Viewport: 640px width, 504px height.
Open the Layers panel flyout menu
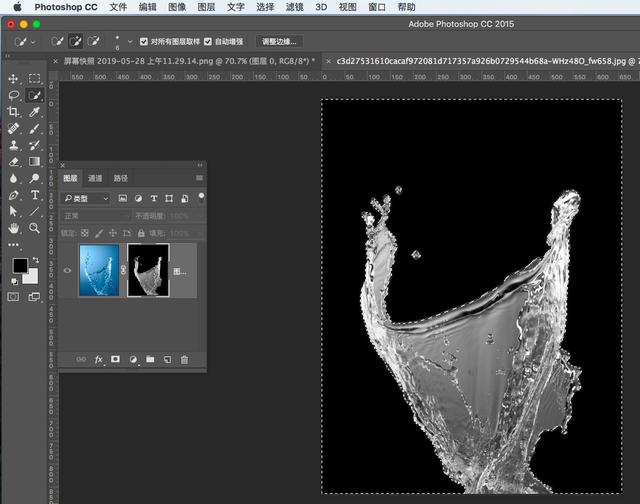coord(199,178)
